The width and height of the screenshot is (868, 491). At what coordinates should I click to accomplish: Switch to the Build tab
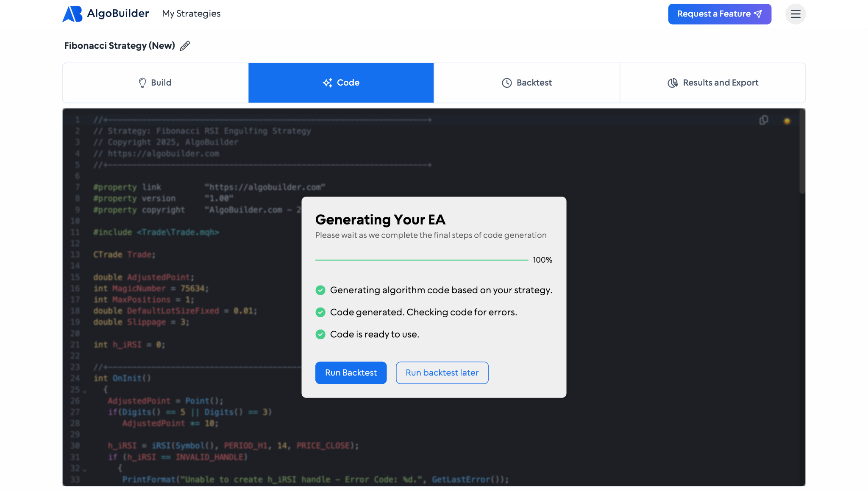(x=155, y=83)
